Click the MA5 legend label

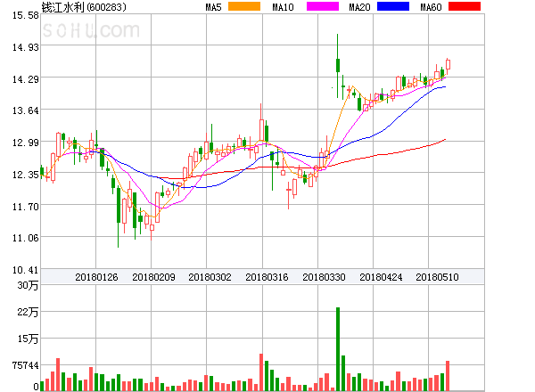point(214,7)
